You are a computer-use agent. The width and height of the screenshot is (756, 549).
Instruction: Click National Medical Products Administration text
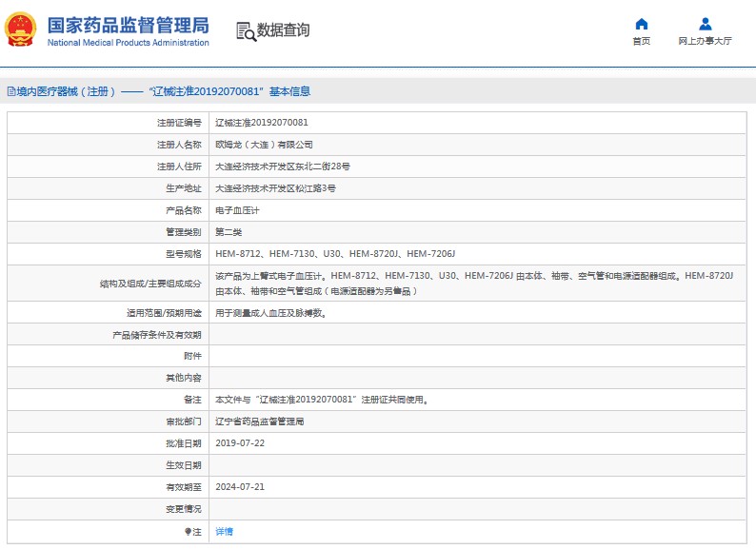click(x=129, y=43)
